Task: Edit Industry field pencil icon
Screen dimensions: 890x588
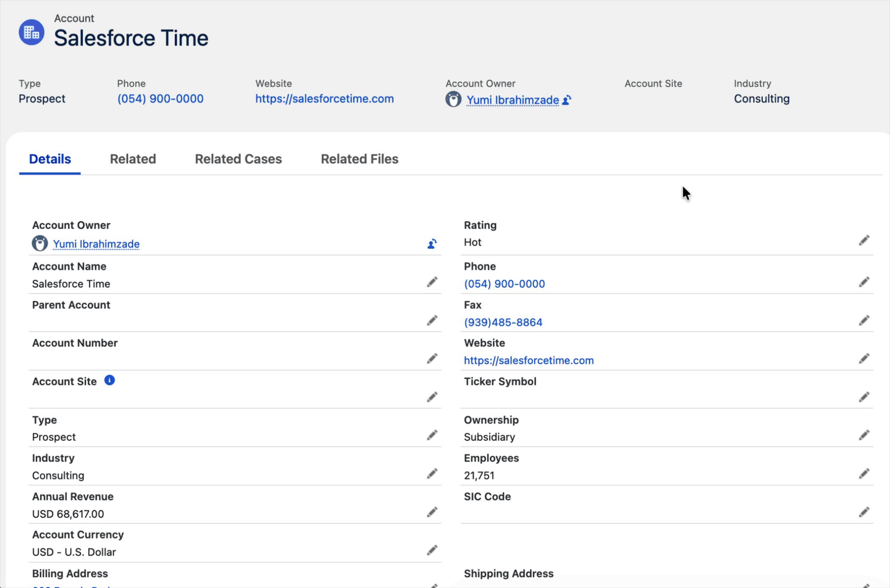Action: (432, 474)
